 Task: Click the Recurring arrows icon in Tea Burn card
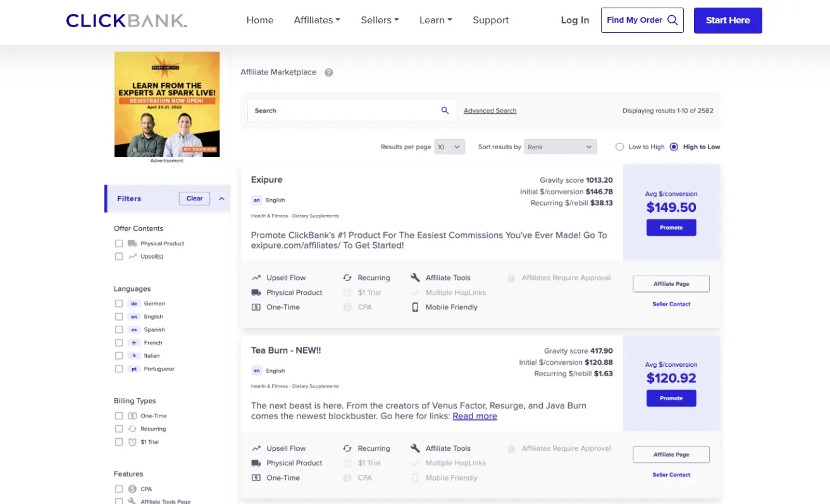[347, 448]
